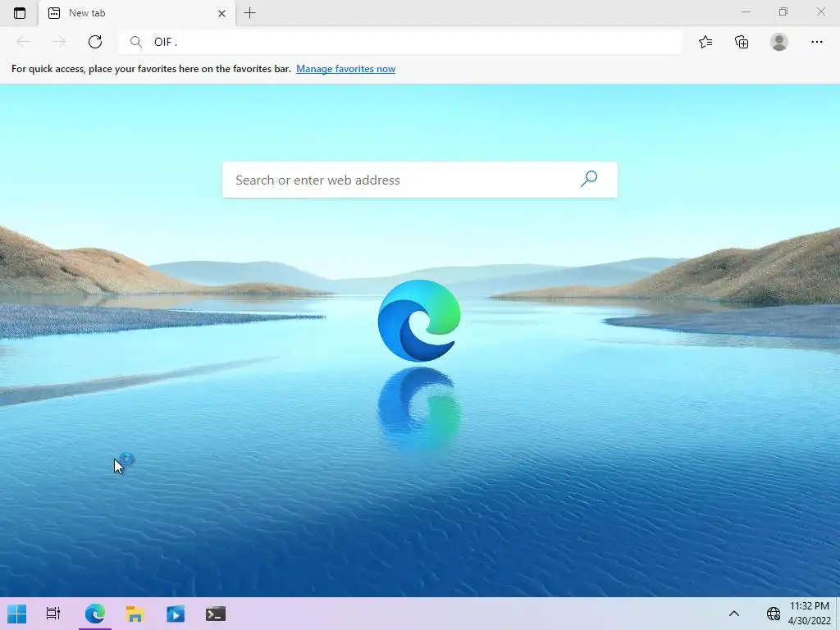This screenshot has height=630, width=840.
Task: Open File Explorer from the taskbar
Action: [x=135, y=614]
